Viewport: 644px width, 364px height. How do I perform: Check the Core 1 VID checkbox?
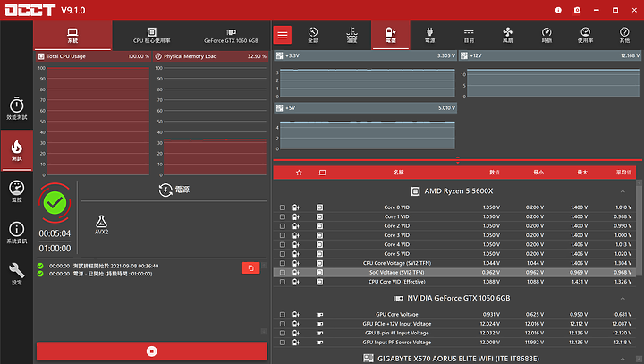point(283,216)
